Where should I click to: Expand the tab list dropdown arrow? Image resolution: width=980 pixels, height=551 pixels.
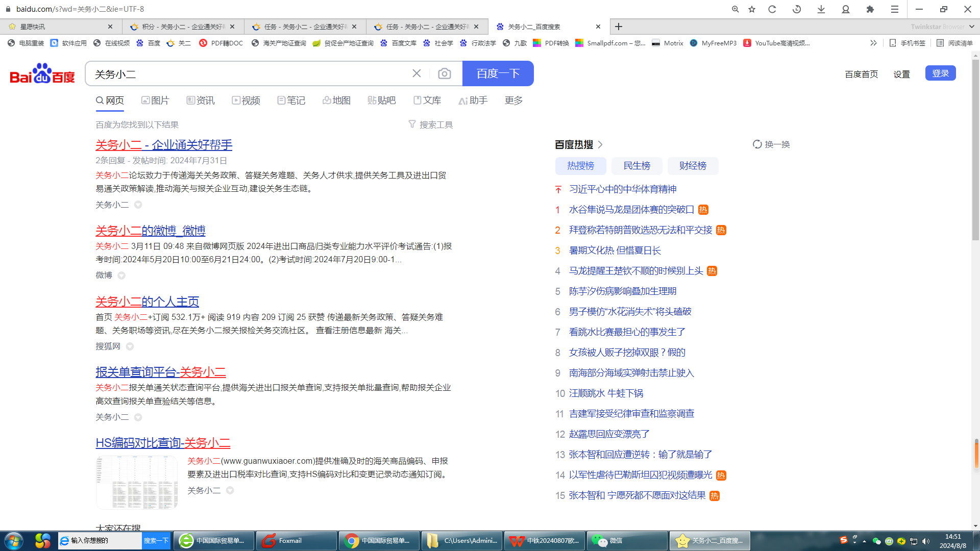(x=972, y=27)
